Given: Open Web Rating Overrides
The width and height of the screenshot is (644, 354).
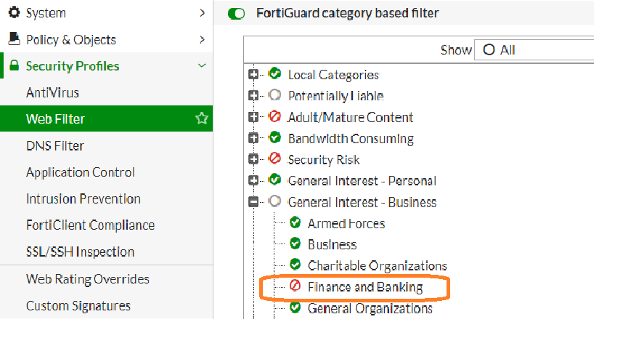Looking at the screenshot, I should (x=87, y=279).
